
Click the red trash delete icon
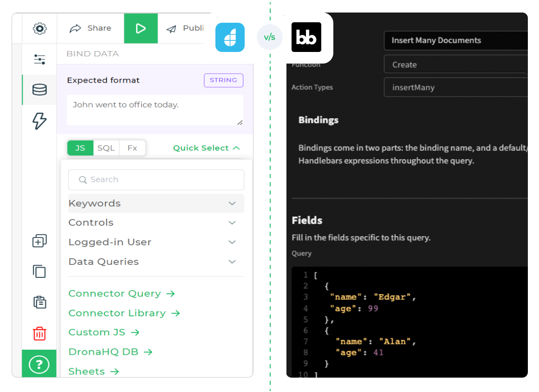(39, 333)
